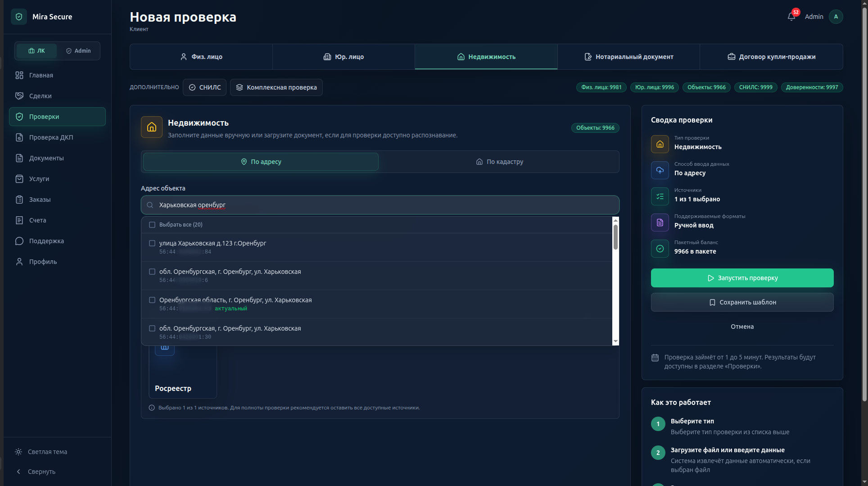
Task: Click step 1 circle in Как это работает
Action: (x=658, y=424)
